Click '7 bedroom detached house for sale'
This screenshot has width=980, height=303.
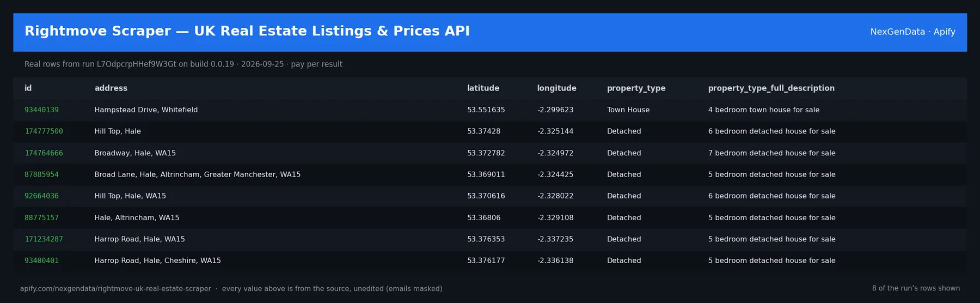point(771,153)
